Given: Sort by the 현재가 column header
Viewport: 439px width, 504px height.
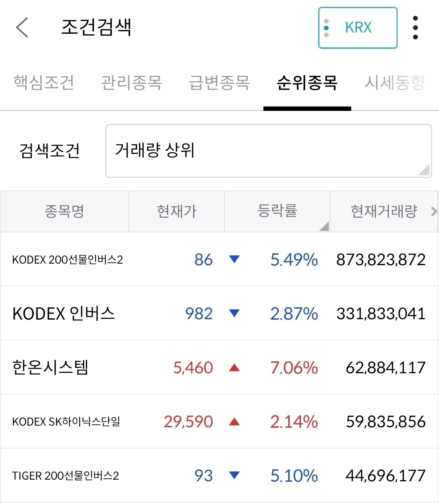Looking at the screenshot, I should pos(177,211).
